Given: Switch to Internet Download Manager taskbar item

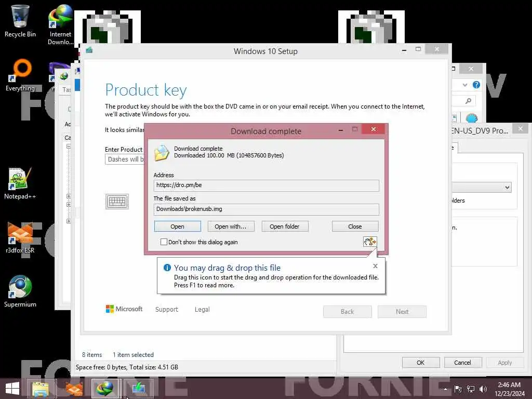Looking at the screenshot, I should [x=105, y=389].
